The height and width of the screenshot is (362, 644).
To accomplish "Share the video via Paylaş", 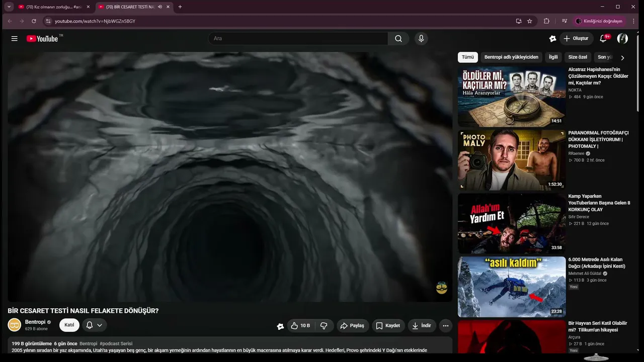I will [x=353, y=326].
